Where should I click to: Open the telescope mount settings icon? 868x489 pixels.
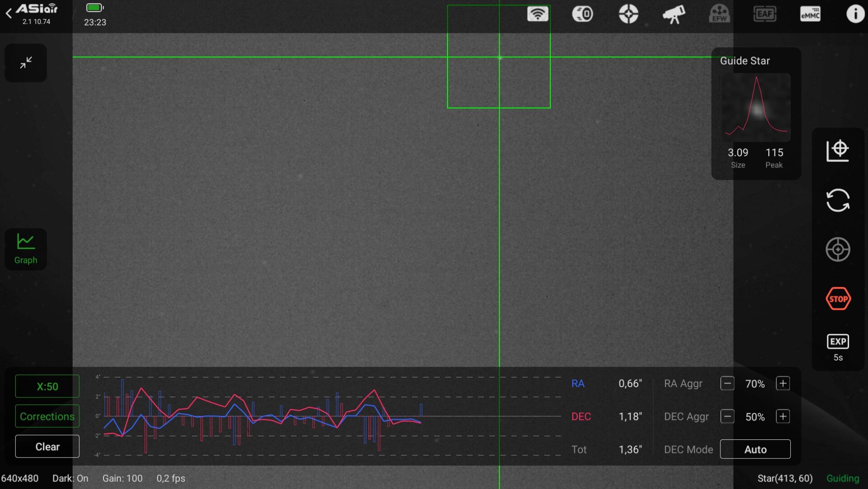pyautogui.click(x=674, y=14)
